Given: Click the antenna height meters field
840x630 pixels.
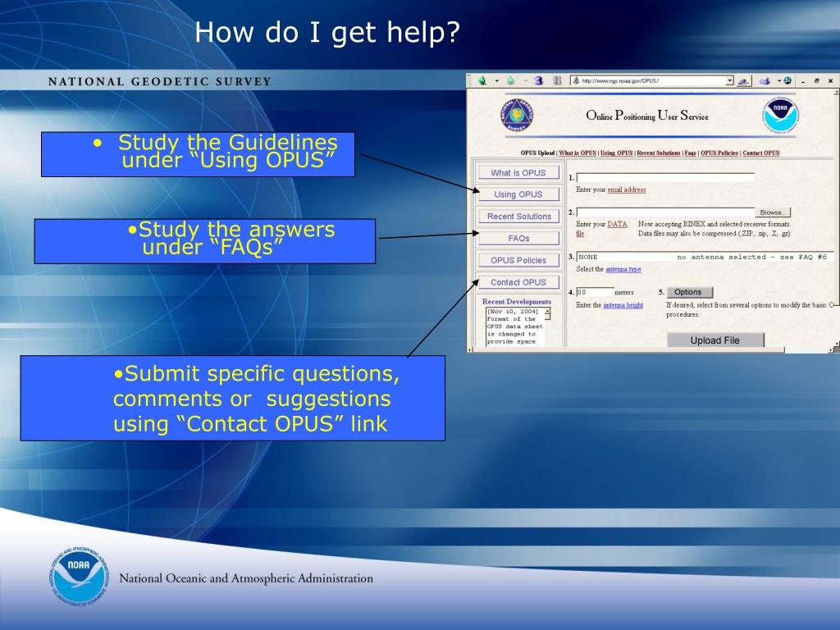Looking at the screenshot, I should click(x=596, y=292).
